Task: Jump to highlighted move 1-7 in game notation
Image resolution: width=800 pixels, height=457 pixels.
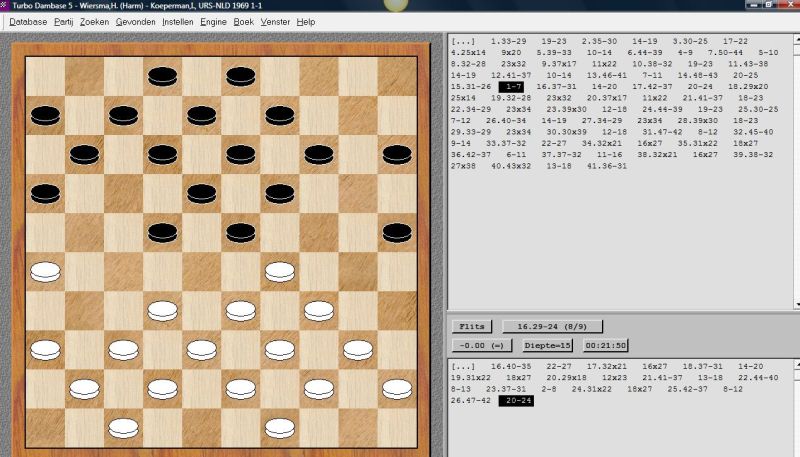Action: tap(512, 86)
